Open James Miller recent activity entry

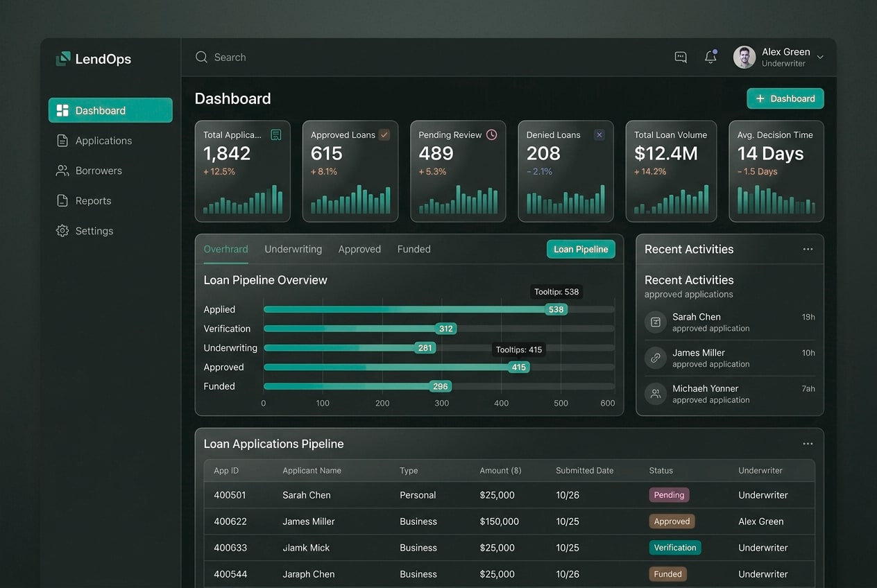click(730, 358)
